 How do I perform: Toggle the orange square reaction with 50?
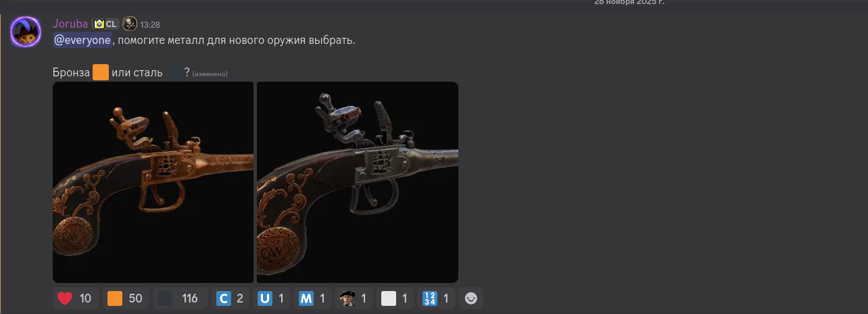click(126, 298)
